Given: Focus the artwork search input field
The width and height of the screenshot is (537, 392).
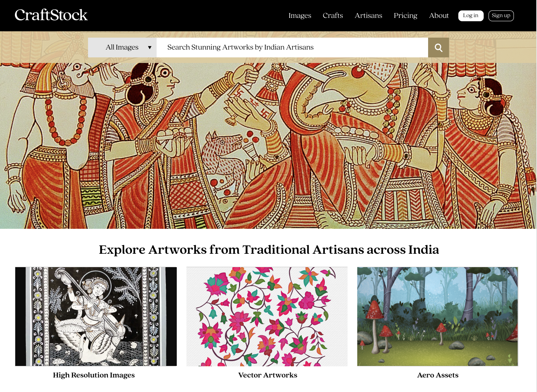Looking at the screenshot, I should (x=292, y=48).
